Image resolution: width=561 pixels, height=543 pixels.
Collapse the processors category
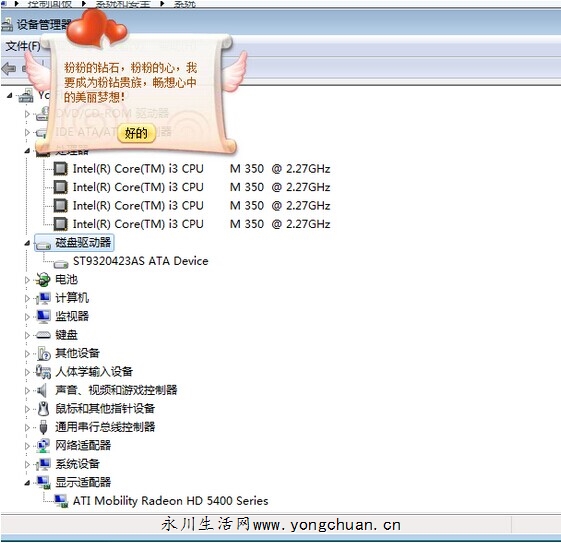tap(27, 151)
